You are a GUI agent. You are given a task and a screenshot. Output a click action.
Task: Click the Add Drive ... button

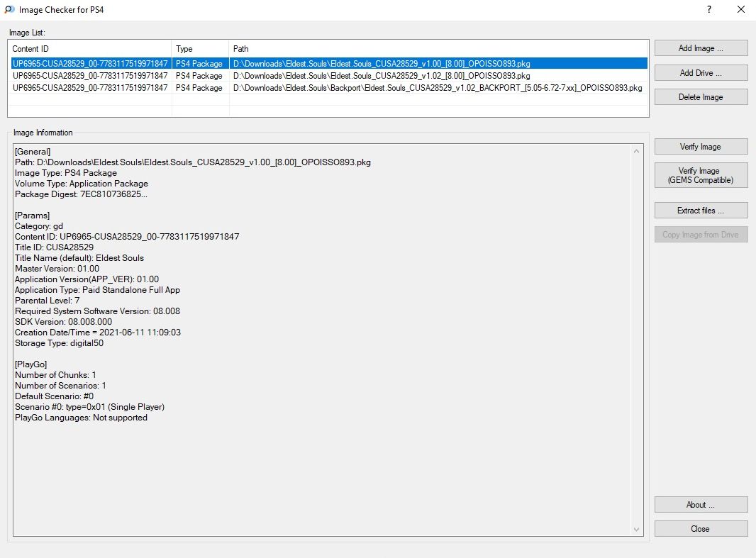(701, 73)
